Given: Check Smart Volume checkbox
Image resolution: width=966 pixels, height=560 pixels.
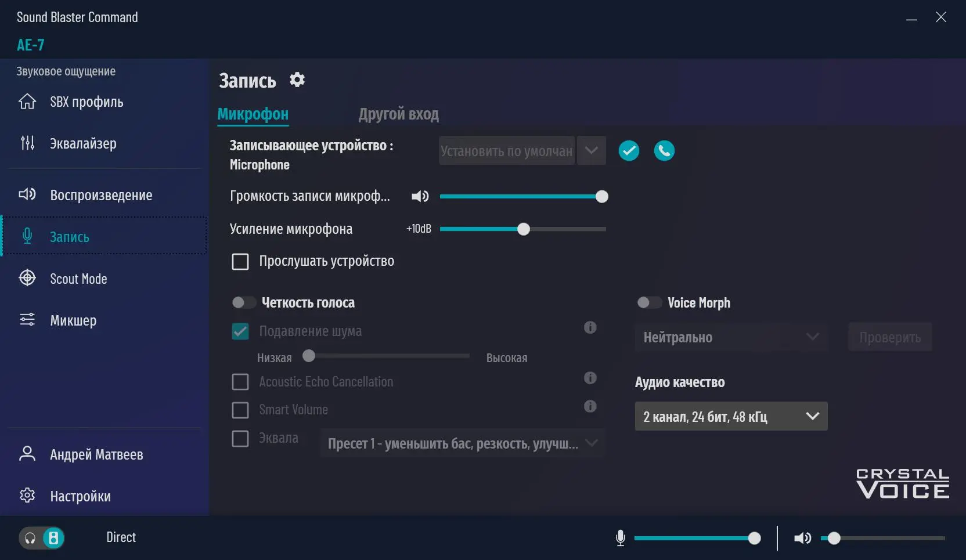Looking at the screenshot, I should tap(240, 410).
